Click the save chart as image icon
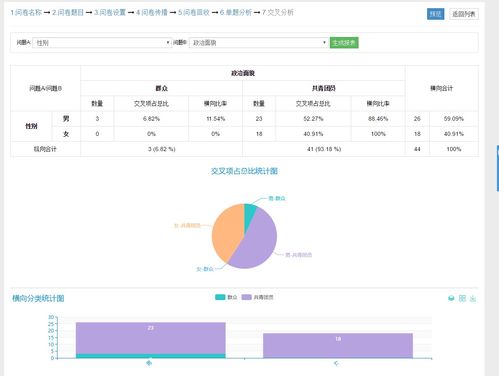Screen dimensions: 499x376 [473, 299]
